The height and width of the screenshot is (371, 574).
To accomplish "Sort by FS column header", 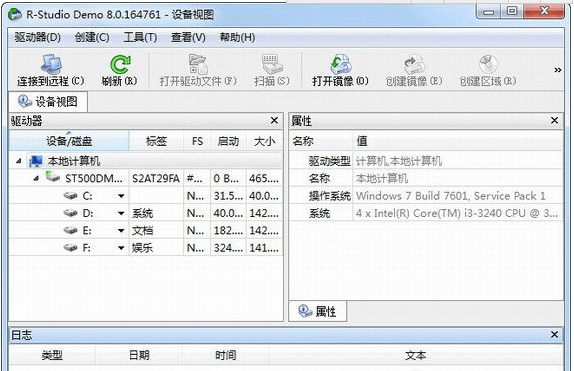I will click(197, 141).
